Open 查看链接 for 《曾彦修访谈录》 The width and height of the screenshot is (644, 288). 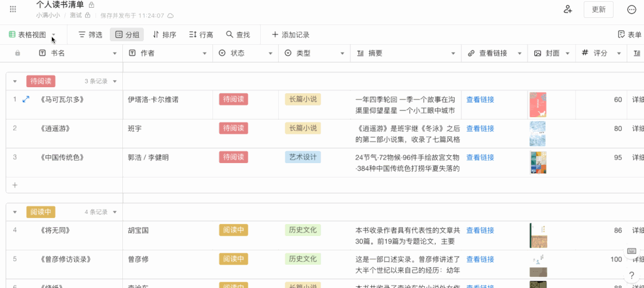[x=480, y=259]
